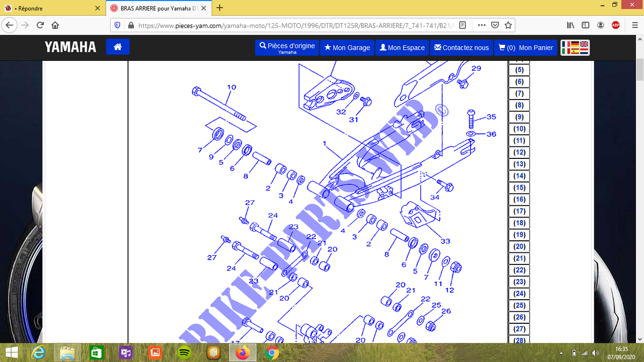Select part reference (7) in list
644x362 pixels.
519,94
